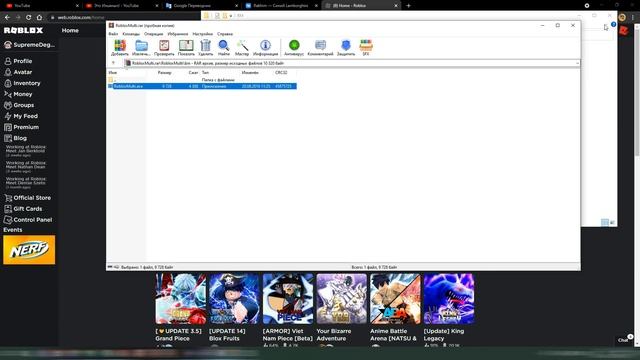Screen dimensions: 640x360
Task: Switch to the first YouTube browser tab
Action: tap(41, 5)
